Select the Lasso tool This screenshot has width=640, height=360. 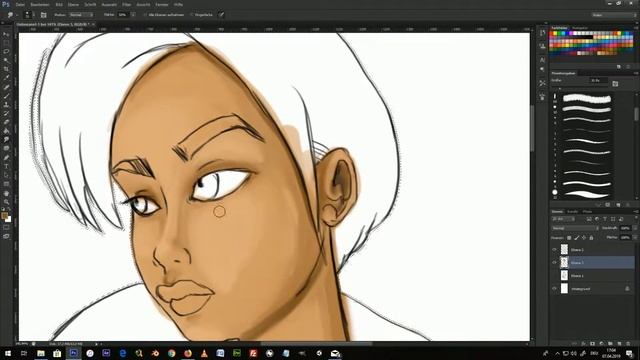tap(6, 52)
